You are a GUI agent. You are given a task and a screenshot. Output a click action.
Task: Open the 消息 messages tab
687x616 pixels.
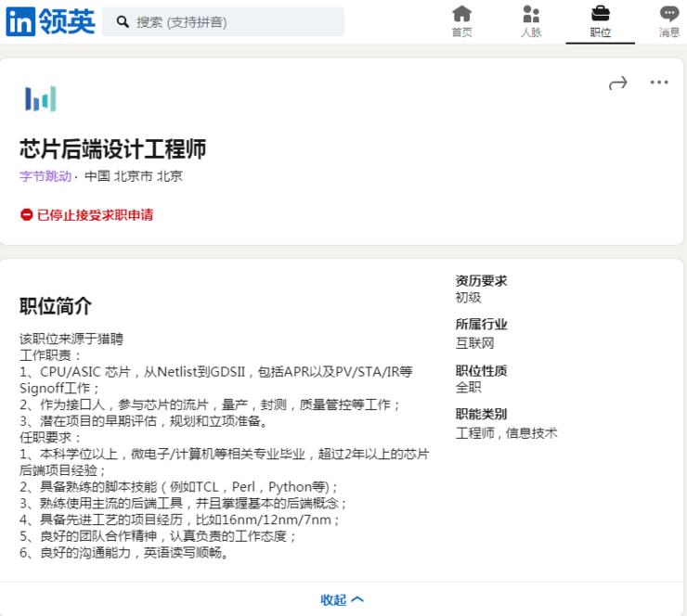669,21
